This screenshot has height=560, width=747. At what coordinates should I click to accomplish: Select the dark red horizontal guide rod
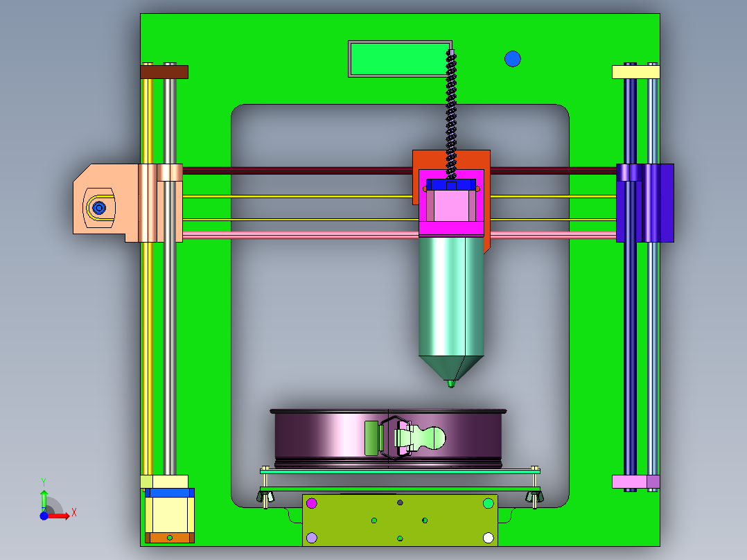[298, 170]
